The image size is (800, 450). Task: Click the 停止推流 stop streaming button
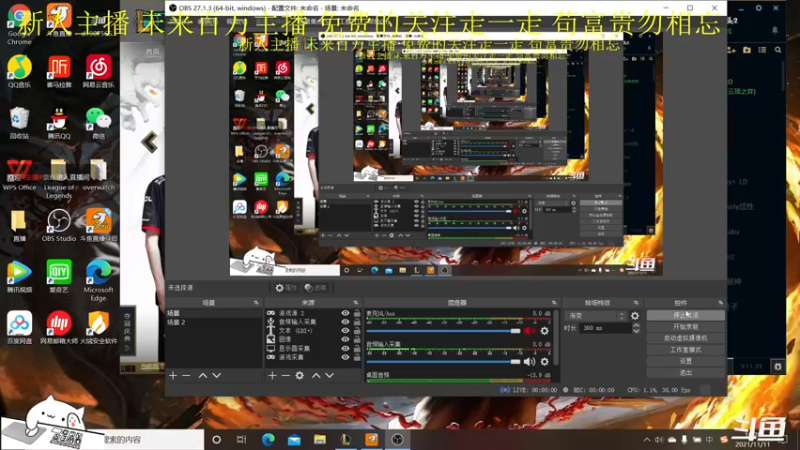[686, 315]
